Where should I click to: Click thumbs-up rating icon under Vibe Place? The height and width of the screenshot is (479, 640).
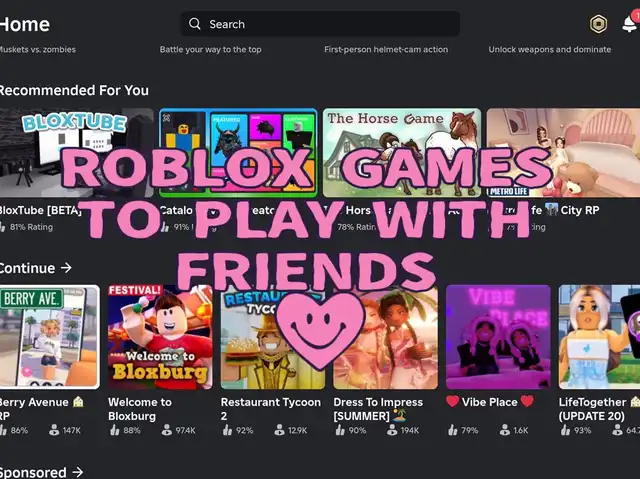(x=454, y=430)
